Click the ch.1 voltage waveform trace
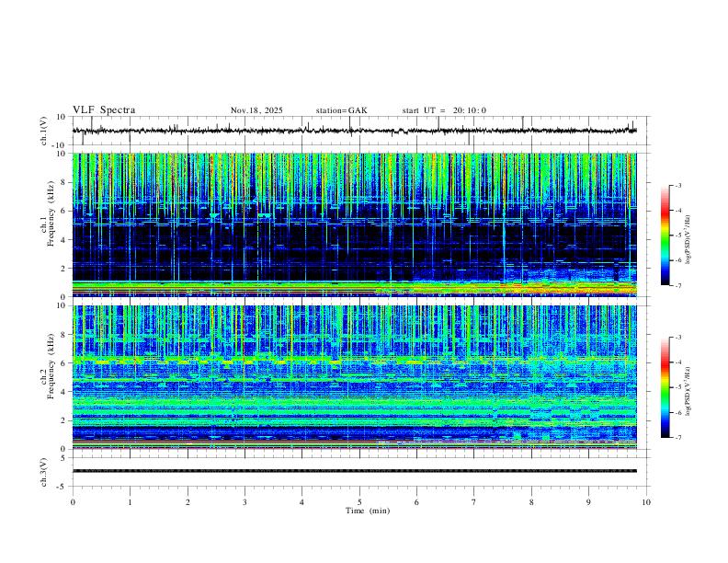This screenshot has height=563, width=728. click(354, 131)
